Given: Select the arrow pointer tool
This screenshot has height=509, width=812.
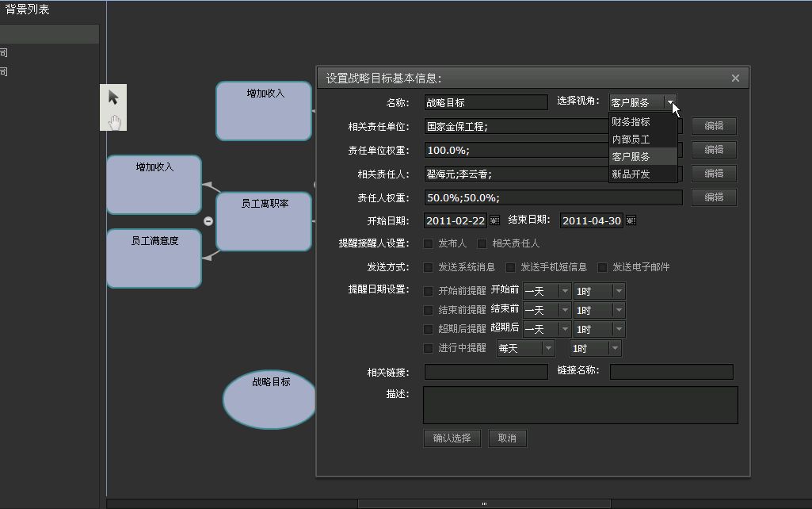Looking at the screenshot, I should point(113,97).
